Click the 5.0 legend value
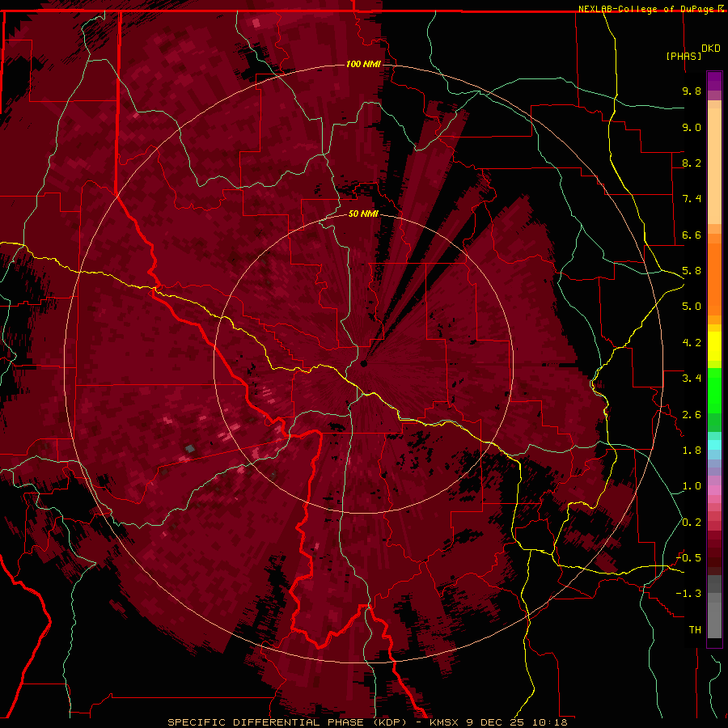The height and width of the screenshot is (728, 728). 692,307
